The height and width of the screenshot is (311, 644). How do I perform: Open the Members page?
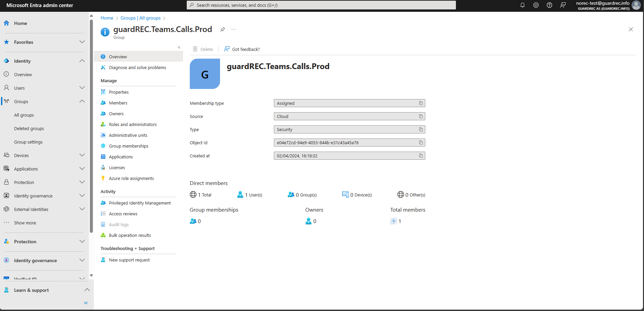tap(118, 103)
